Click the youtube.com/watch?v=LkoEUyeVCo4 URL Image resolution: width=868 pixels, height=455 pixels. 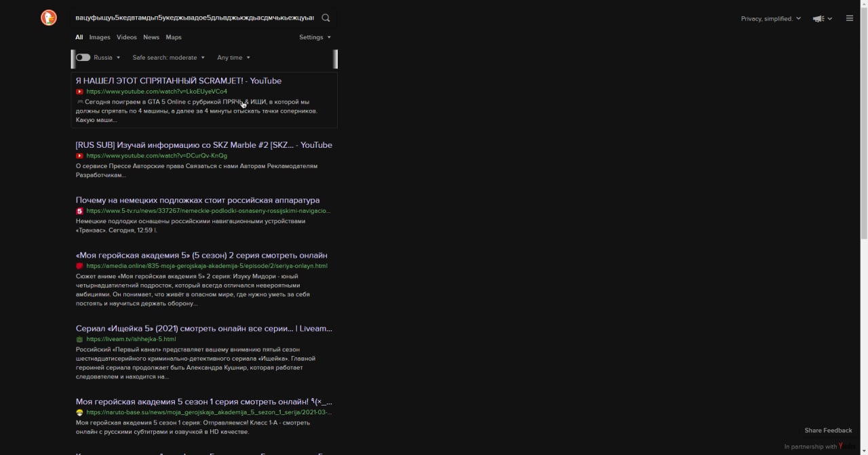[x=157, y=92]
